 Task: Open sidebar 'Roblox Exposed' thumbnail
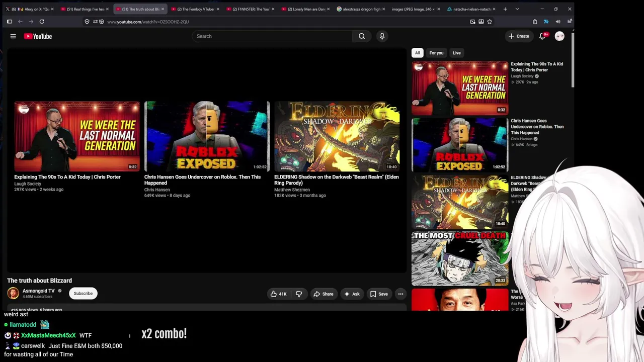pyautogui.click(x=460, y=145)
